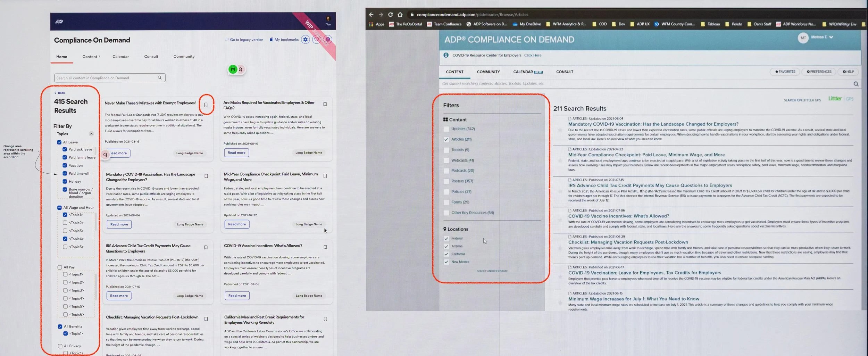
Task: Click 'SELECT ANOTHER STATE' link
Action: point(492,271)
